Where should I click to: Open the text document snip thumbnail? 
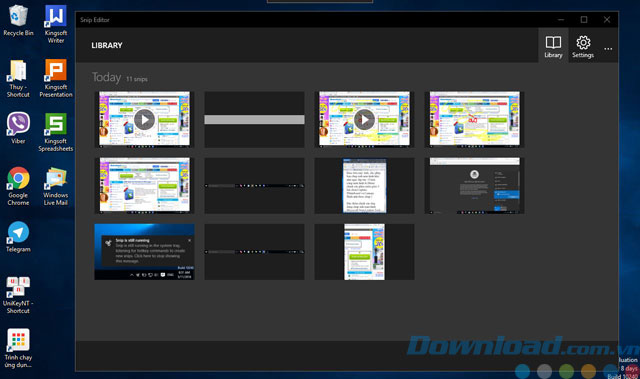coord(364,186)
